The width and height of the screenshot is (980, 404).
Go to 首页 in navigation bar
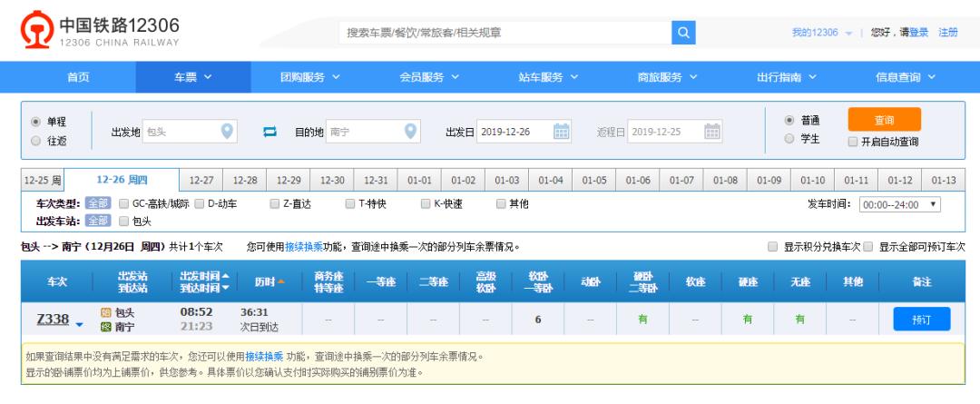tap(79, 77)
